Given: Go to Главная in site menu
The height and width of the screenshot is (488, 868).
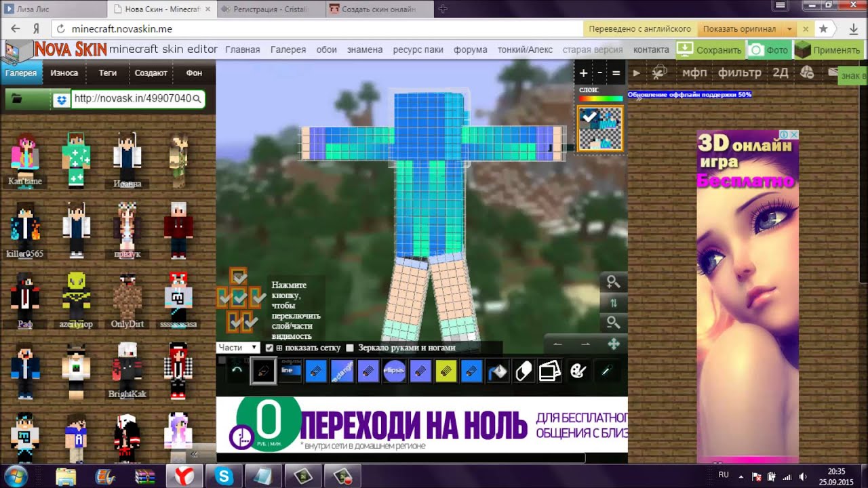Looking at the screenshot, I should click(x=243, y=49).
